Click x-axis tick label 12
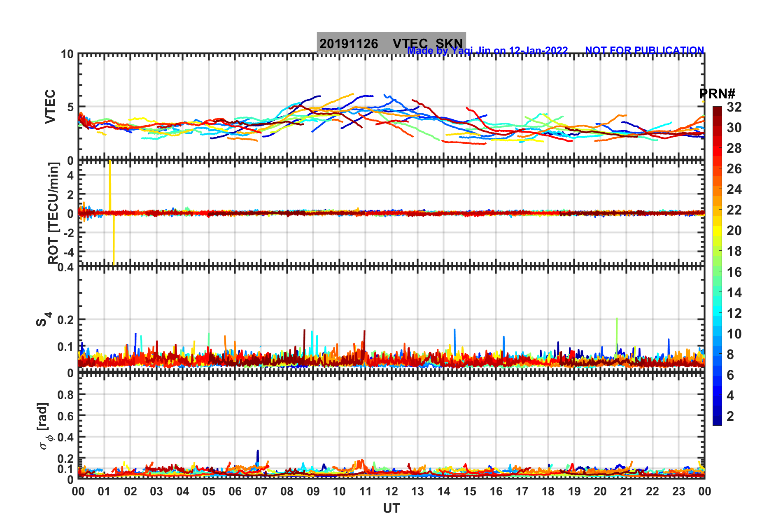The width and height of the screenshot is (783, 532). [x=391, y=491]
